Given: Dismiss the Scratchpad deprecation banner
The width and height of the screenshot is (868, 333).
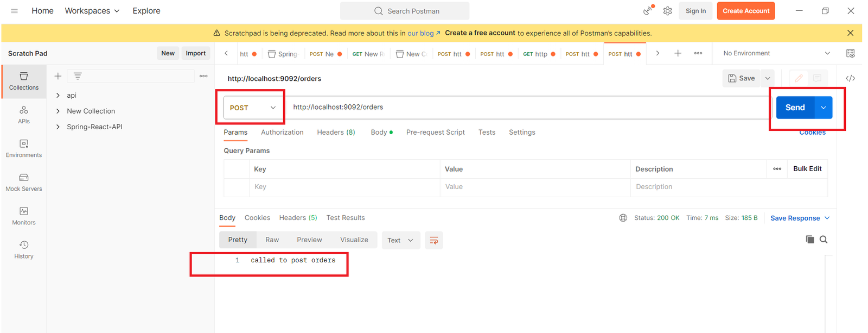Looking at the screenshot, I should (x=850, y=33).
